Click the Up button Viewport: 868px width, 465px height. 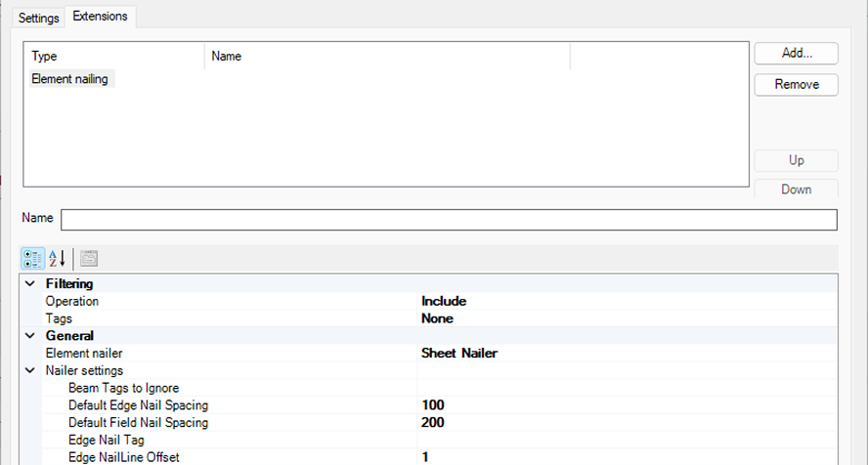[x=796, y=160]
